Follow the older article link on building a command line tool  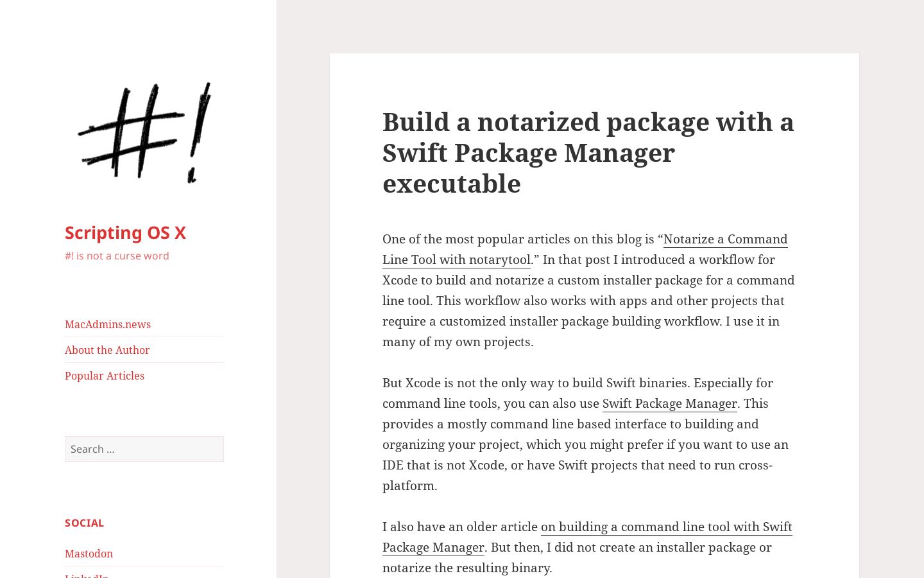(x=587, y=537)
